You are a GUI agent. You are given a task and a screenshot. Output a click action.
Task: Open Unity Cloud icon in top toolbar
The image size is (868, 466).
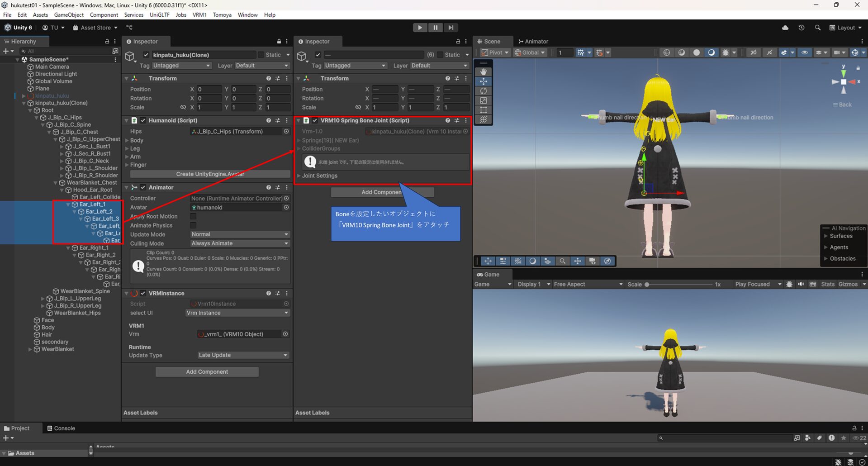pos(785,28)
